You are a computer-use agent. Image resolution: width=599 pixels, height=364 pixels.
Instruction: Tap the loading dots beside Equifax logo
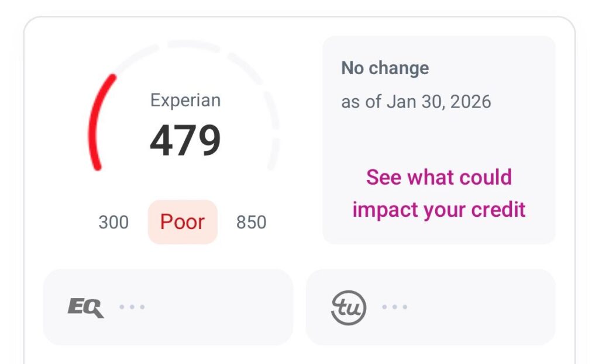pos(132,307)
